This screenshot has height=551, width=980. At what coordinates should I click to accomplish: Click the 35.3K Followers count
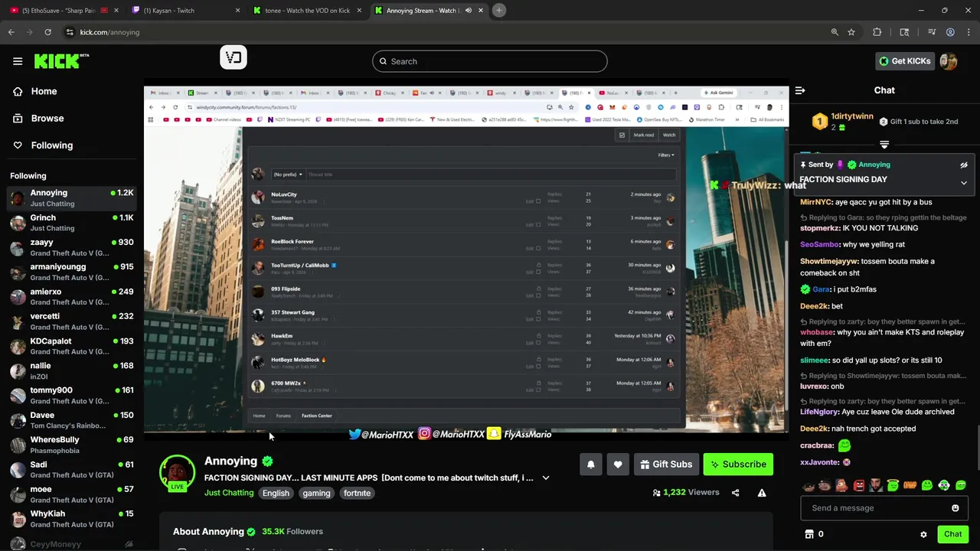pos(292,531)
